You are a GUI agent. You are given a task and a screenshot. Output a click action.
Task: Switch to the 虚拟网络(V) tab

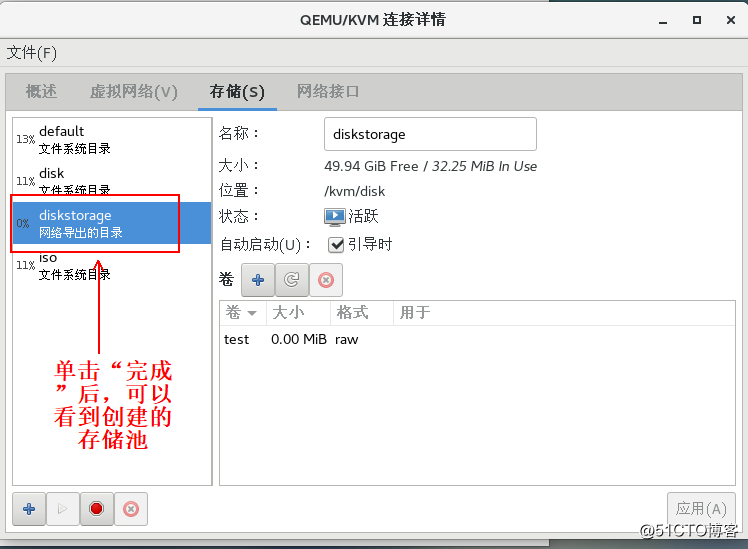point(134,91)
